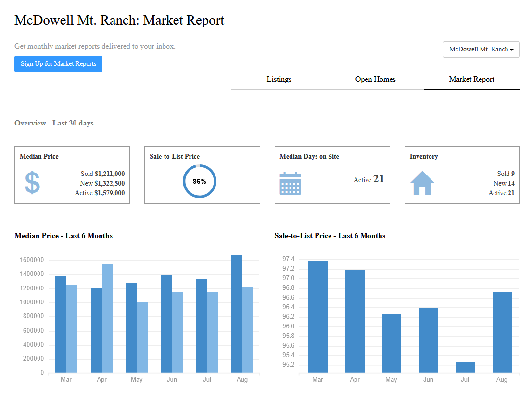Viewport: 532px width, 400px height.
Task: Click the dollar sign Median Price icon
Action: [x=33, y=183]
